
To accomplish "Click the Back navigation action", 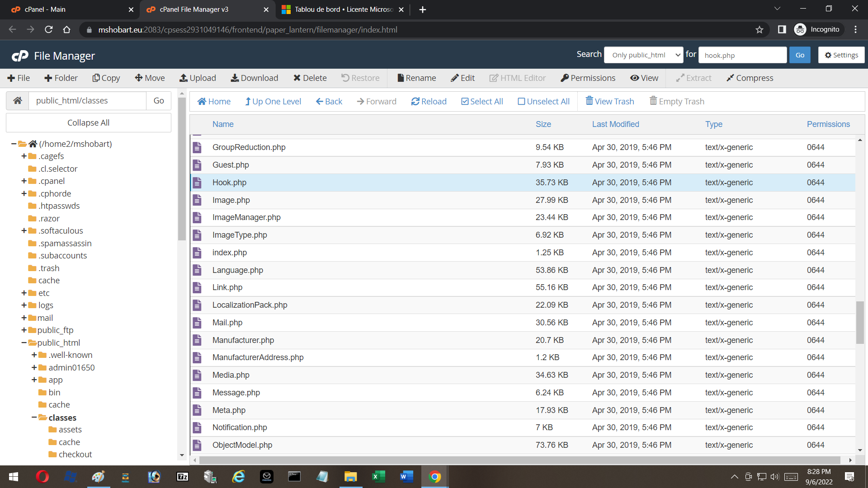I will [329, 101].
